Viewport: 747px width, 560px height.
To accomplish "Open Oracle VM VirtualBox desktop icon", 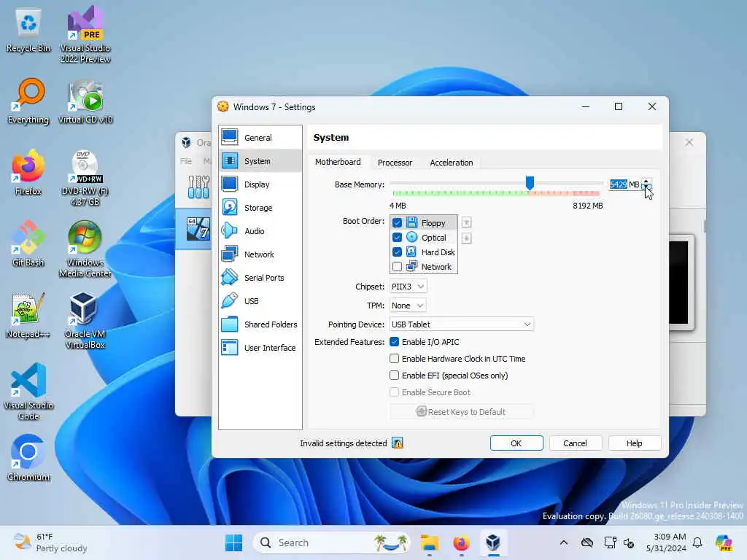I will pyautogui.click(x=85, y=321).
